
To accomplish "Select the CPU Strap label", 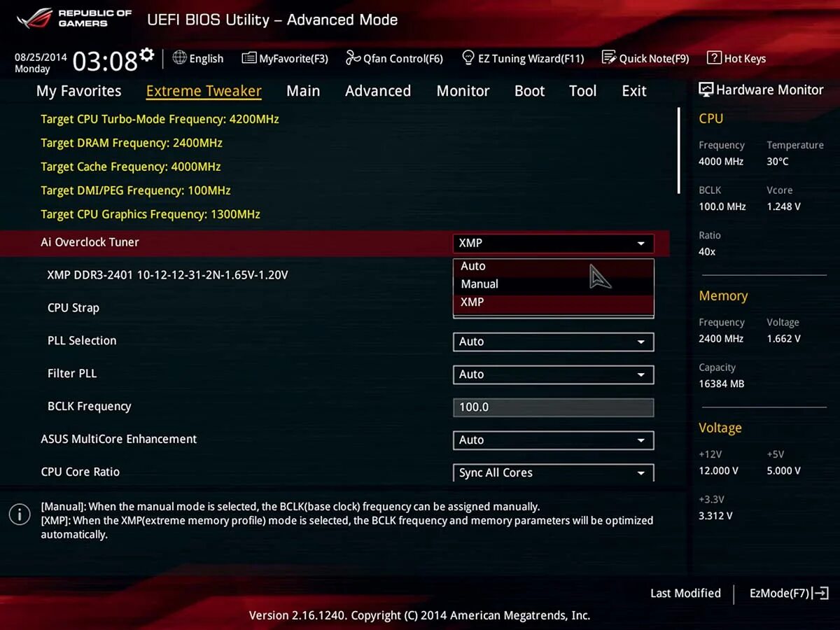I will pos(73,308).
